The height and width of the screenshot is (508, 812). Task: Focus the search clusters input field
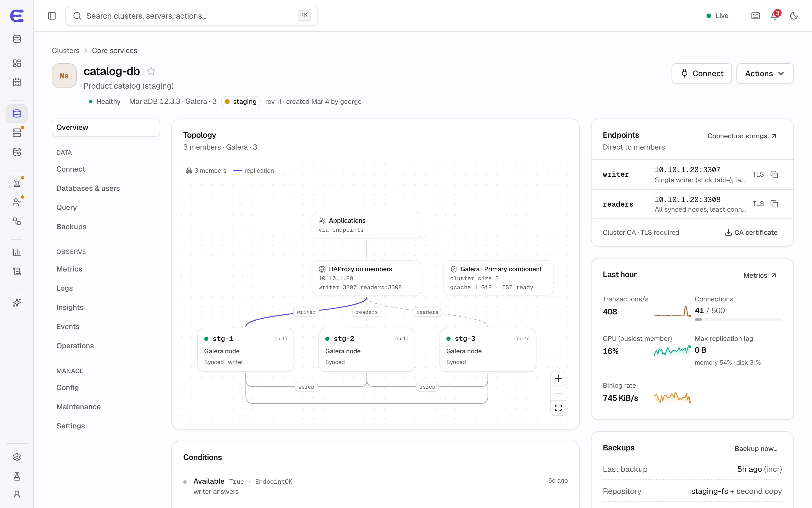click(x=191, y=16)
